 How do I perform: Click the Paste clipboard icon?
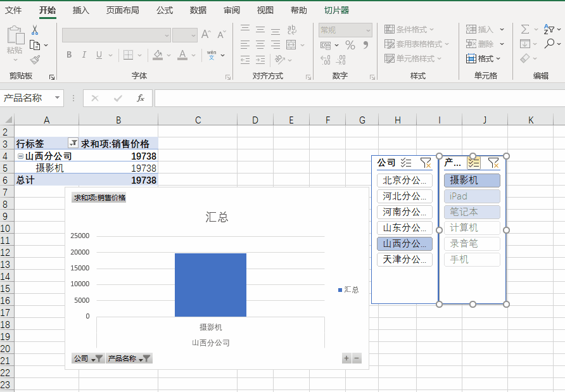point(15,35)
